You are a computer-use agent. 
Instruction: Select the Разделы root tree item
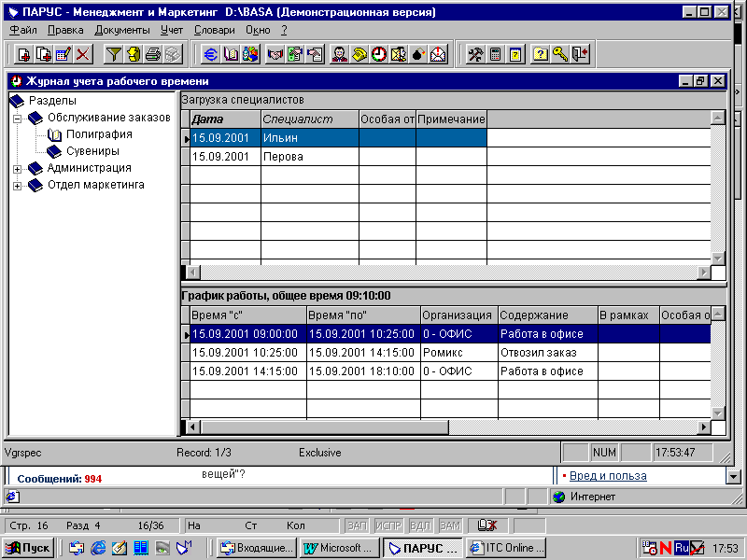[52, 101]
